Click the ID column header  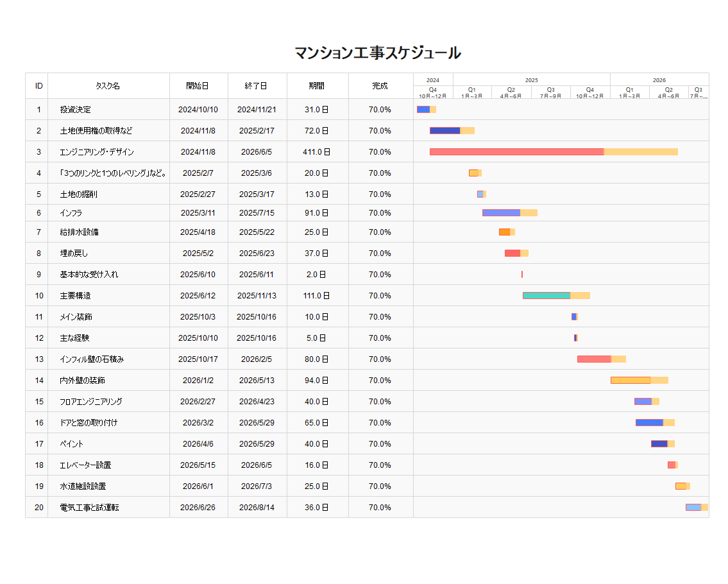pos(38,86)
